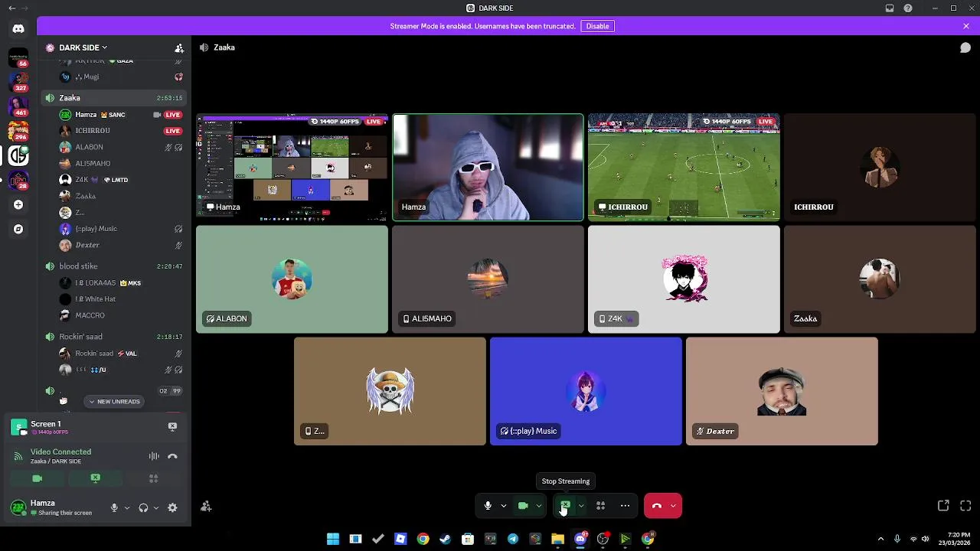Viewport: 980px width, 551px height.
Task: Open Windows Start menu
Action: [333, 539]
